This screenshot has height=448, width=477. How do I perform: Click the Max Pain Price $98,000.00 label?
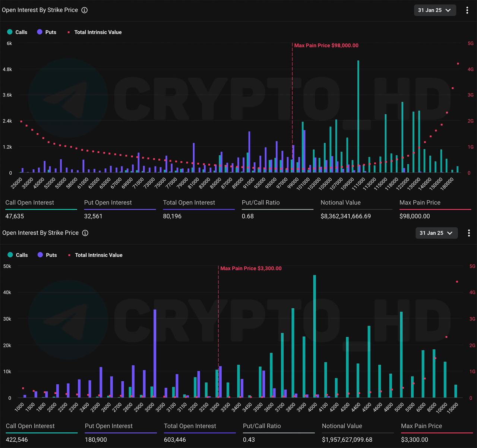point(326,45)
